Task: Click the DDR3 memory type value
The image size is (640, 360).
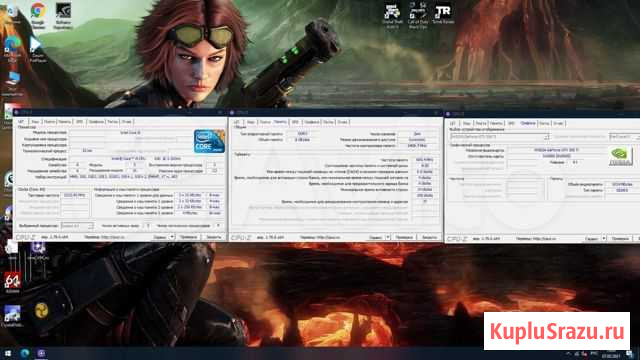Action: point(302,134)
